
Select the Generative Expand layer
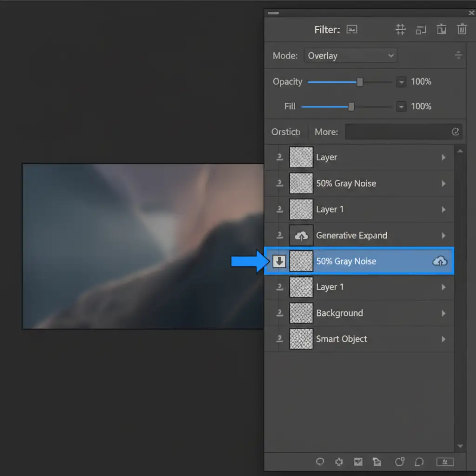tap(351, 236)
